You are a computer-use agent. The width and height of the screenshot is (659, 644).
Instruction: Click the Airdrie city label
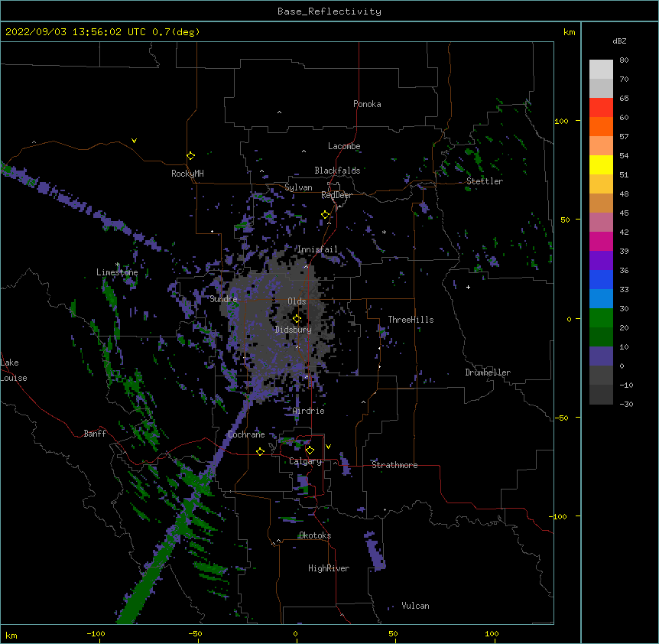[309, 411]
